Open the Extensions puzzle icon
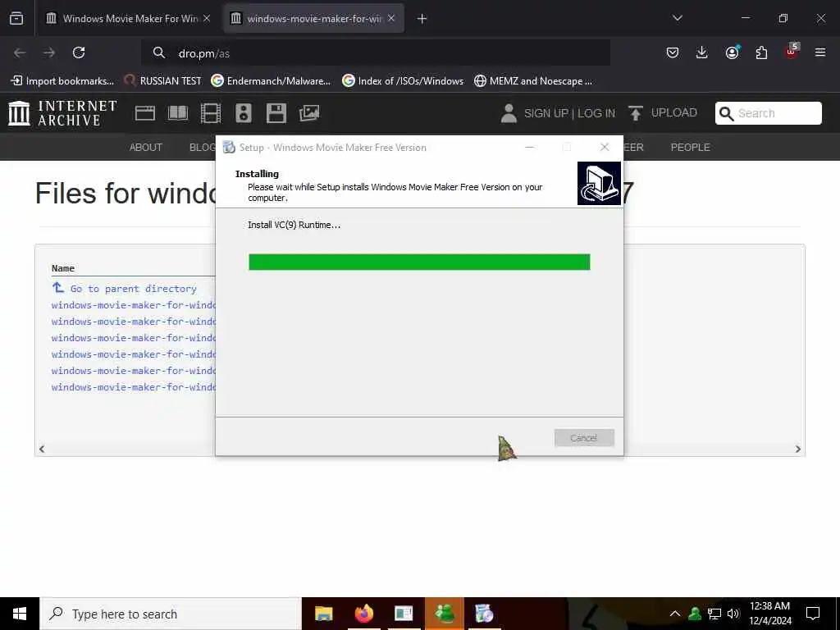Image resolution: width=840 pixels, height=630 pixels. pyautogui.click(x=761, y=52)
